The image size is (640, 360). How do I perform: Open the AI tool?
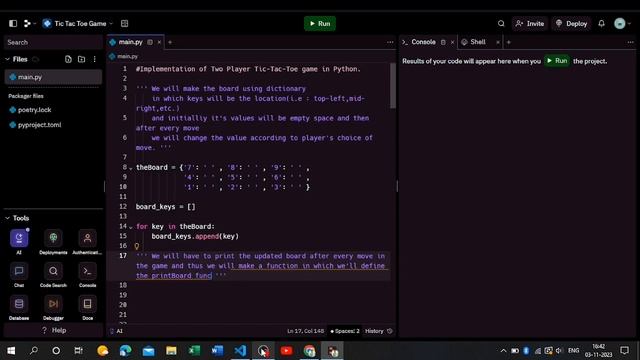[x=19, y=242]
